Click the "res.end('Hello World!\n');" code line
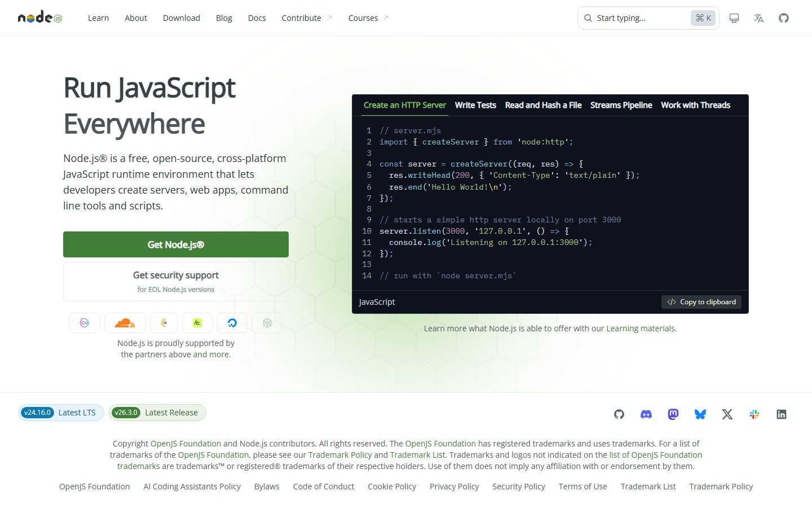 451,187
